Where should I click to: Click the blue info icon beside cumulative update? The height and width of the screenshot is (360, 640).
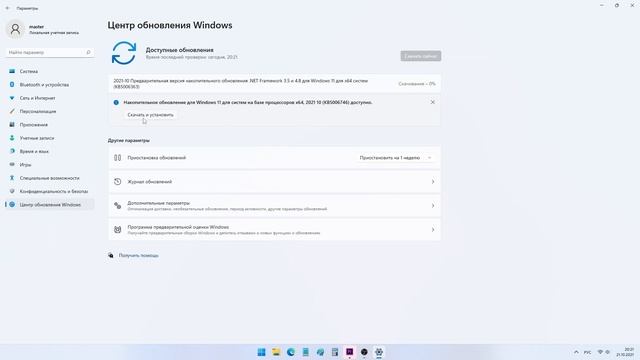[116, 102]
